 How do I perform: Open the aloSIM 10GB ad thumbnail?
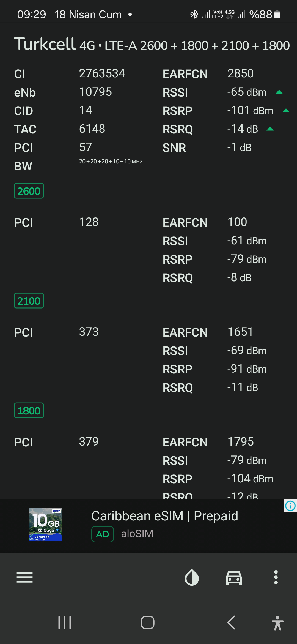pyautogui.click(x=46, y=525)
